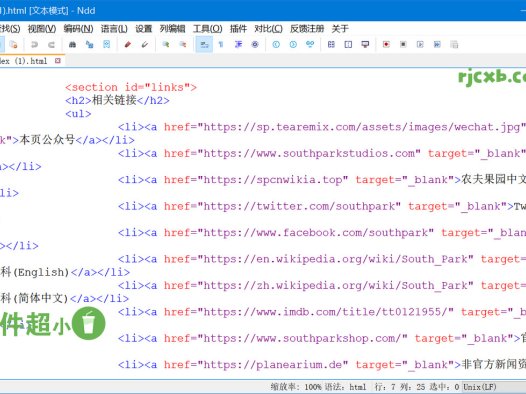Open the 列编辑 menu

pos(172,29)
